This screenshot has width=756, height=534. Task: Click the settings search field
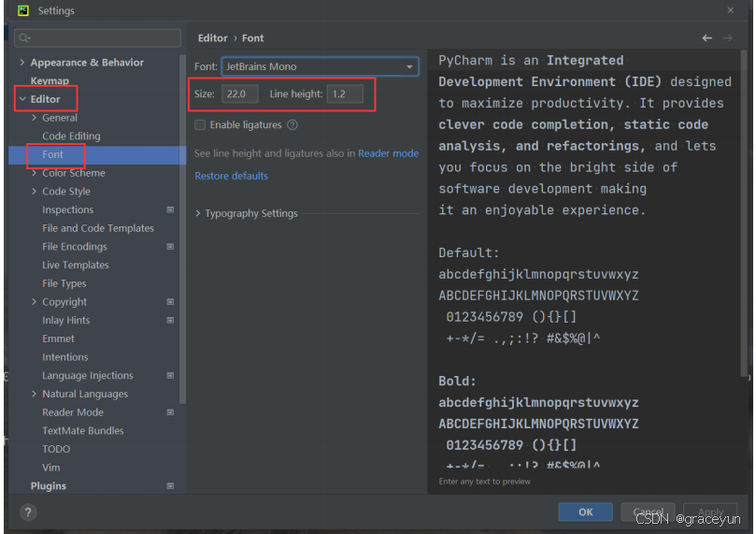(98, 38)
